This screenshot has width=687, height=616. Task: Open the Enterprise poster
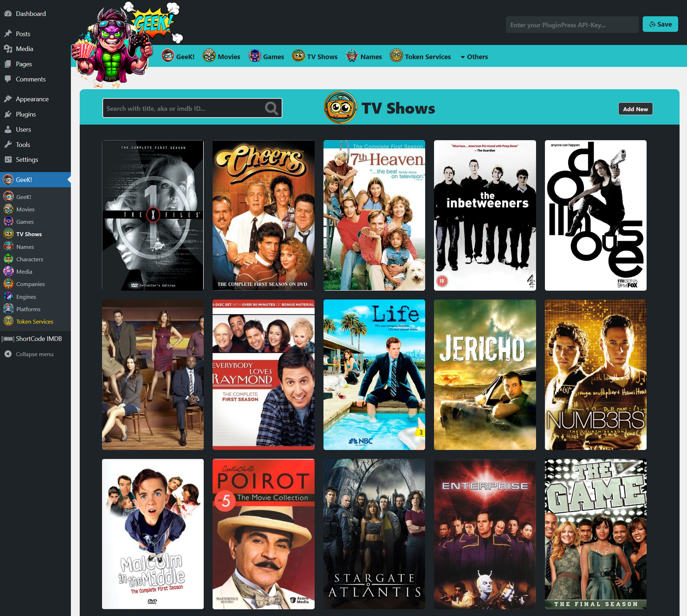pyautogui.click(x=485, y=534)
